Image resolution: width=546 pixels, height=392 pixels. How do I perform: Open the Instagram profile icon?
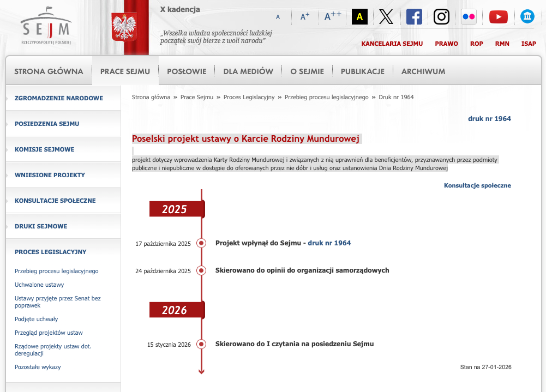tap(441, 17)
